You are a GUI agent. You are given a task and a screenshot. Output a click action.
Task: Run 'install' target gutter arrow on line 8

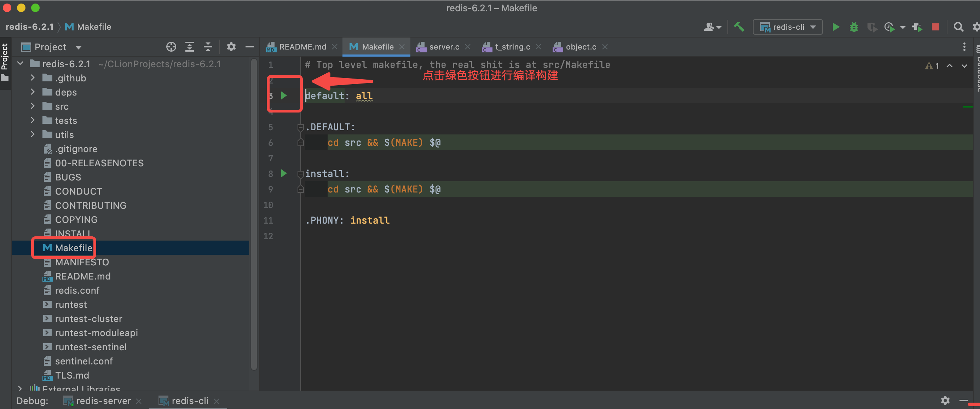[284, 173]
